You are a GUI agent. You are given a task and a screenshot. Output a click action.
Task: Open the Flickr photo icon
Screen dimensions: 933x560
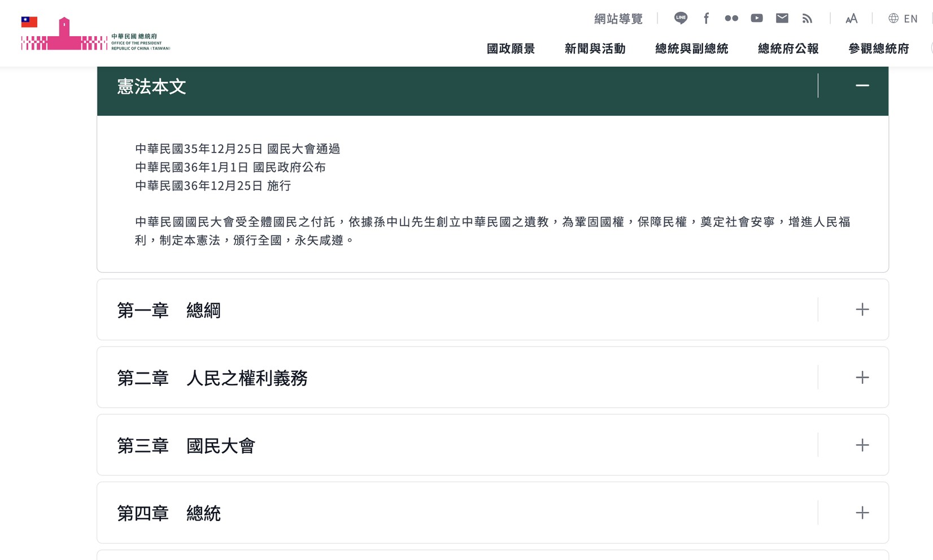point(731,18)
